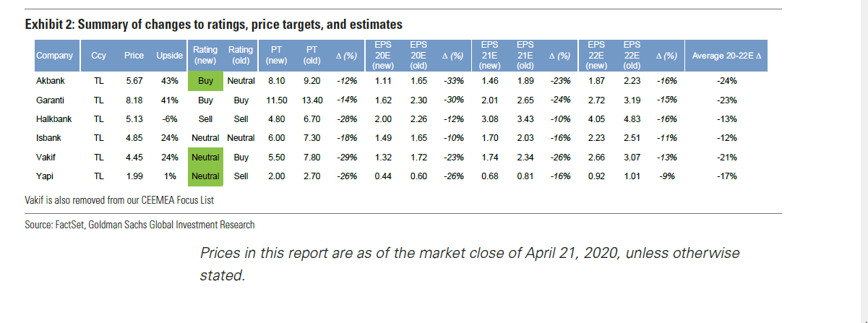
Task: Click the Rating (new) column header
Action: pyautogui.click(x=205, y=56)
